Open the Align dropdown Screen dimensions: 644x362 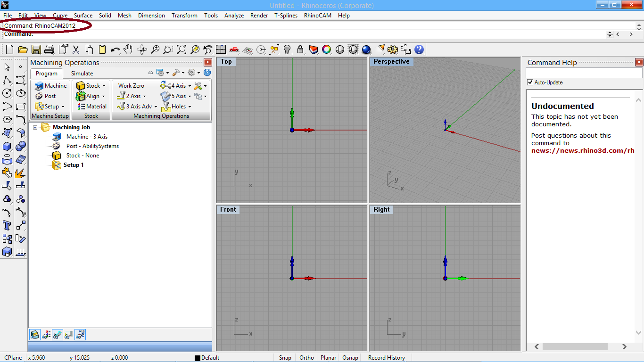(91, 96)
